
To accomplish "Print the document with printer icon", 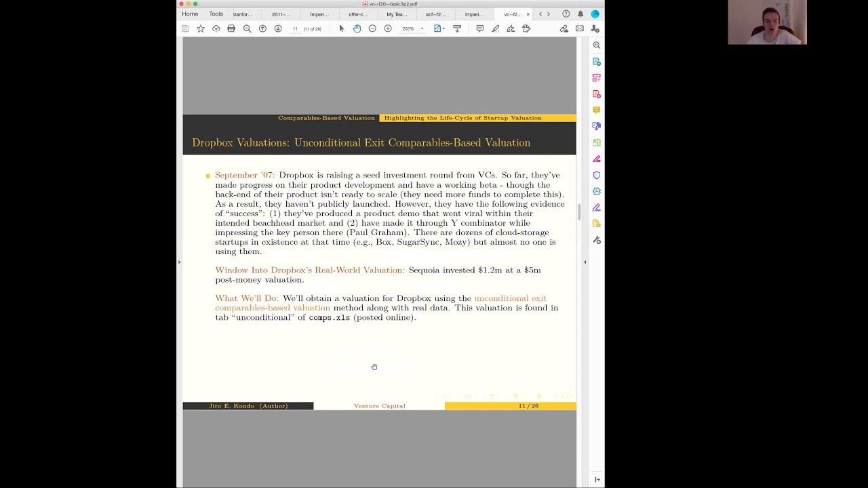I will [x=231, y=28].
